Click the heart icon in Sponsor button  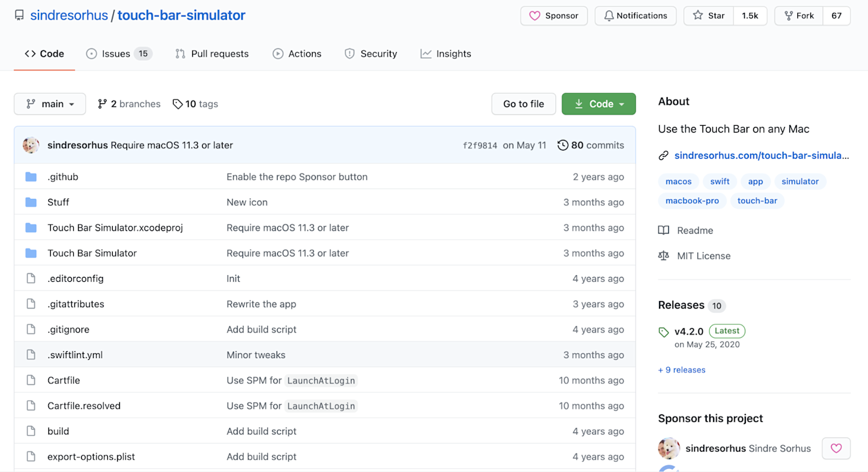point(534,15)
